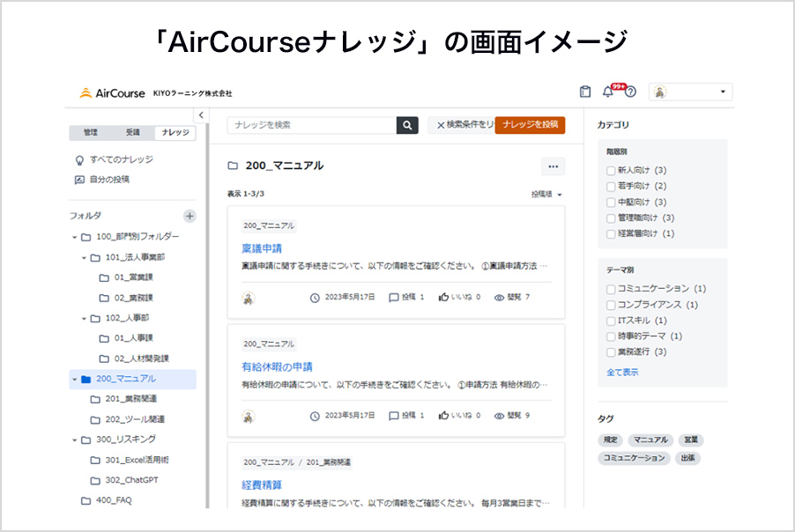Select the 営業 tag
Screen dimensions: 795x532
[x=690, y=440]
